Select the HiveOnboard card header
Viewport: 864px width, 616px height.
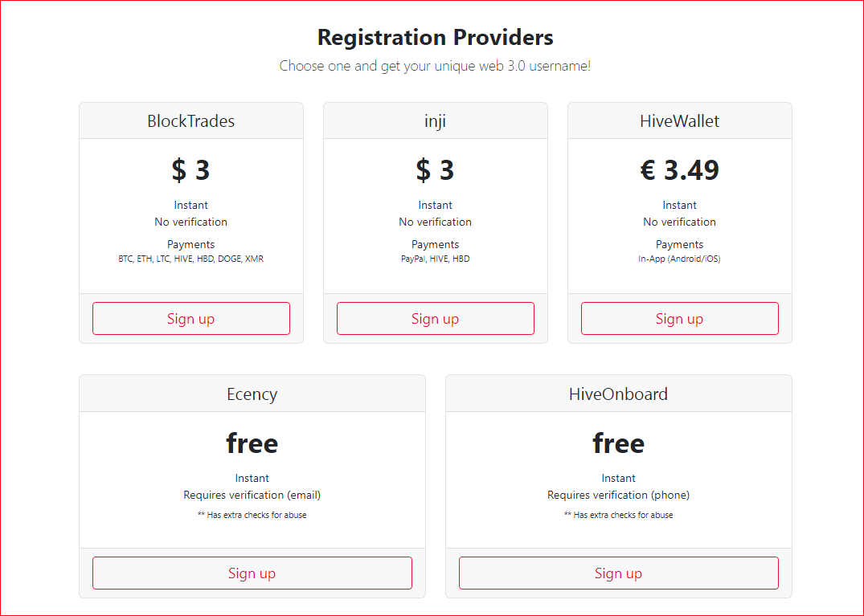coord(618,394)
